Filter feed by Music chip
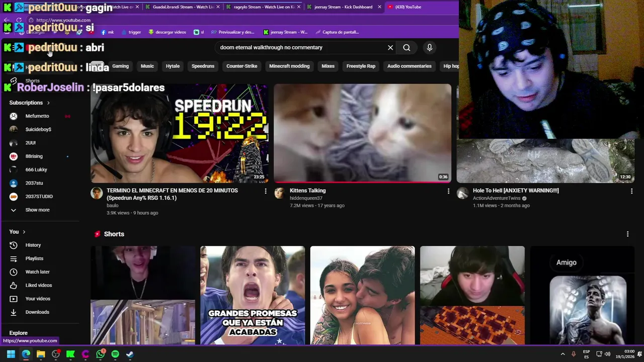This screenshot has height=362, width=644. (147, 66)
